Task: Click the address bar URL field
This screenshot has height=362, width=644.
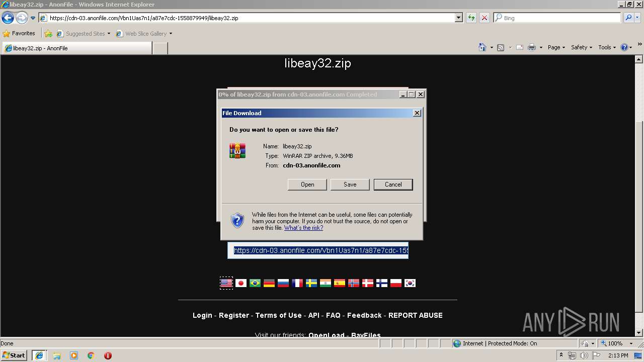Action: [x=247, y=18]
